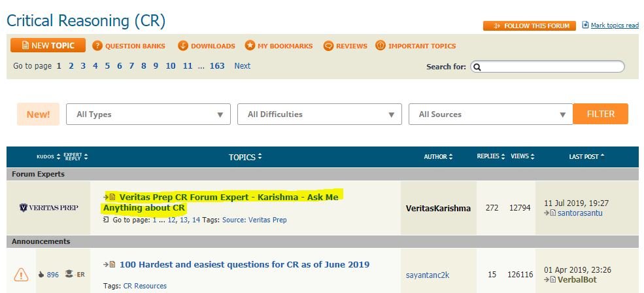Click the Reviews speech bubble icon

[x=328, y=46]
